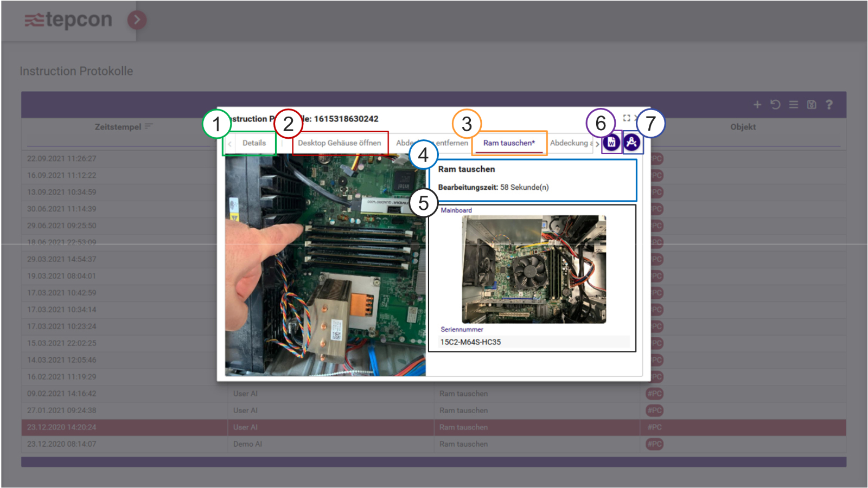The width and height of the screenshot is (868, 488).
Task: Click the plus icon in table toolbar
Action: coord(757,105)
